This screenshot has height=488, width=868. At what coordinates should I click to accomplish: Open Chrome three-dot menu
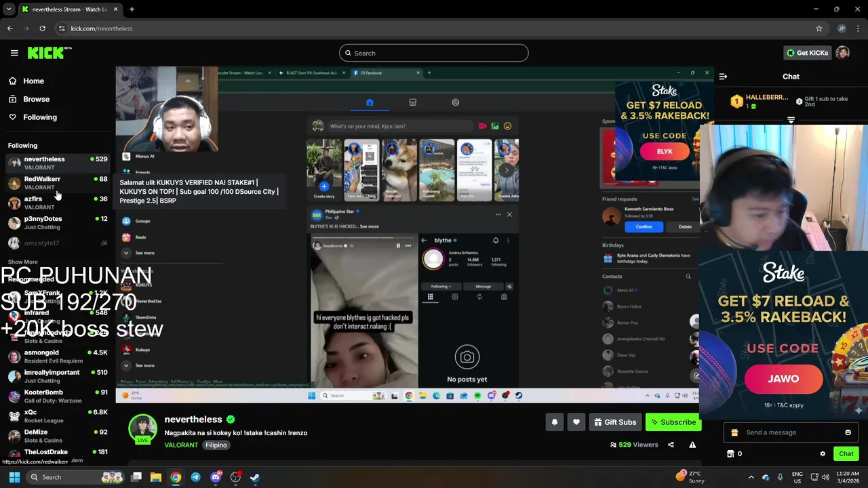click(858, 28)
